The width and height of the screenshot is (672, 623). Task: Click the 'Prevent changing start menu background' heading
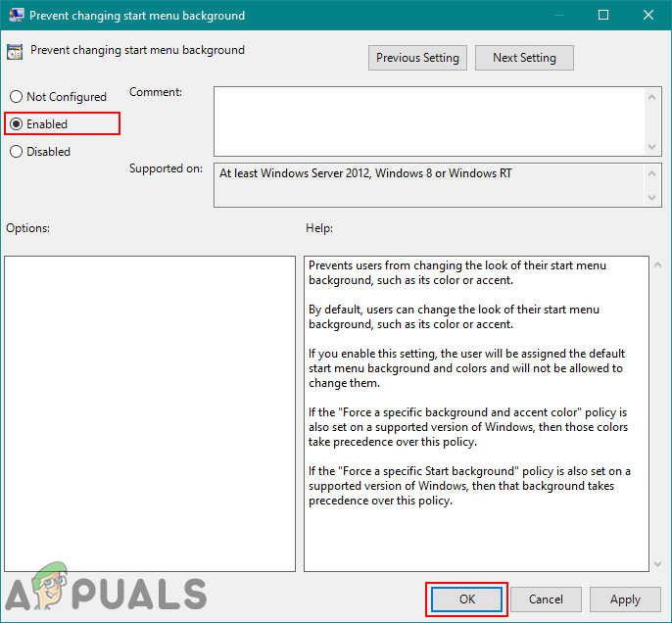[x=137, y=50]
